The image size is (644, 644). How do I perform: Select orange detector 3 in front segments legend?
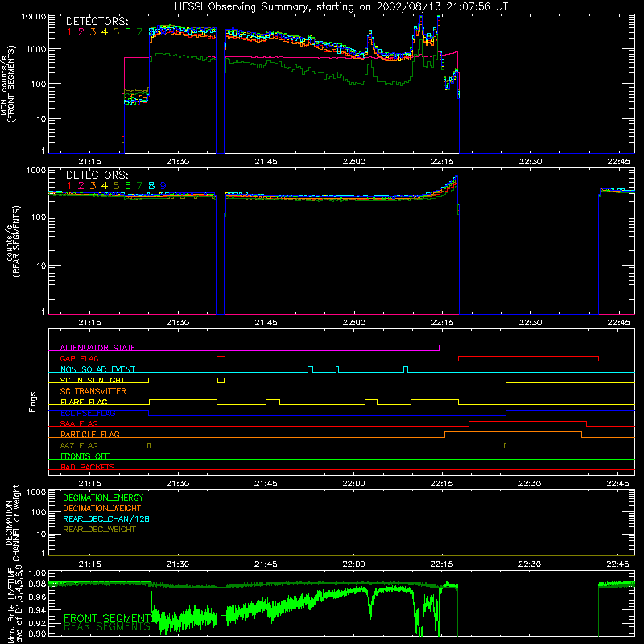click(x=93, y=32)
